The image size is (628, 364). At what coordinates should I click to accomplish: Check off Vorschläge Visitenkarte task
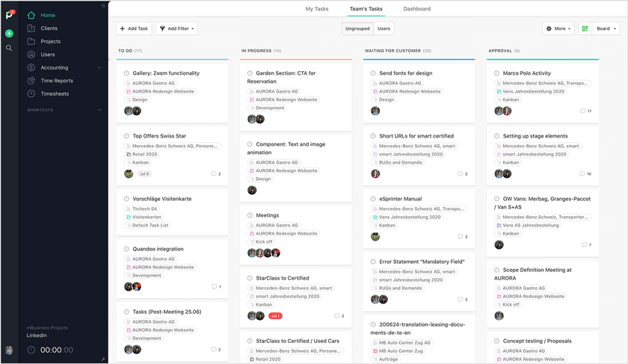click(126, 199)
